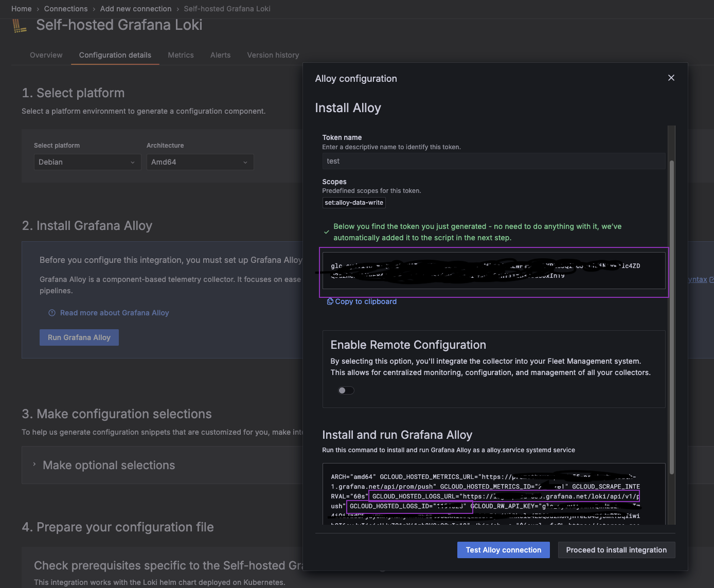Screen dimensions: 714x588
Task: Toggle the Enable Remote Configuration switch
Action: coord(346,390)
